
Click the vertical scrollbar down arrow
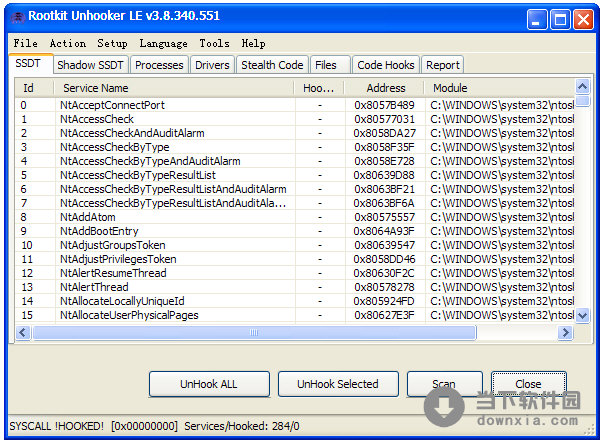point(582,316)
